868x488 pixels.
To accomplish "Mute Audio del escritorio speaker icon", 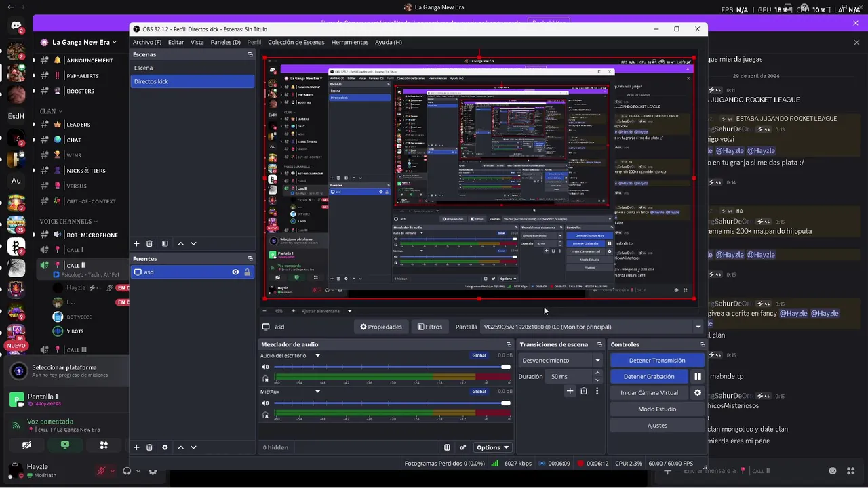I will (265, 367).
